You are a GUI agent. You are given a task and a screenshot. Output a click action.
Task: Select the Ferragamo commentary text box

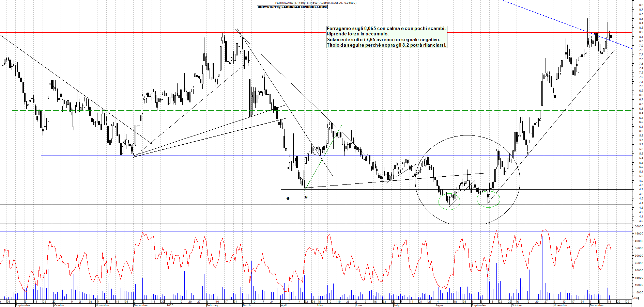pyautogui.click(x=386, y=37)
